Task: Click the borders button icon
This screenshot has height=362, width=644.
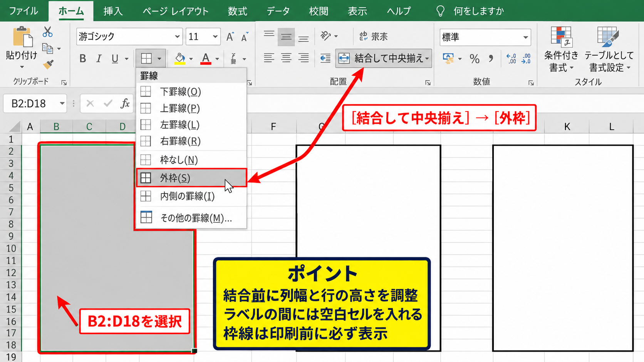Action: [146, 58]
